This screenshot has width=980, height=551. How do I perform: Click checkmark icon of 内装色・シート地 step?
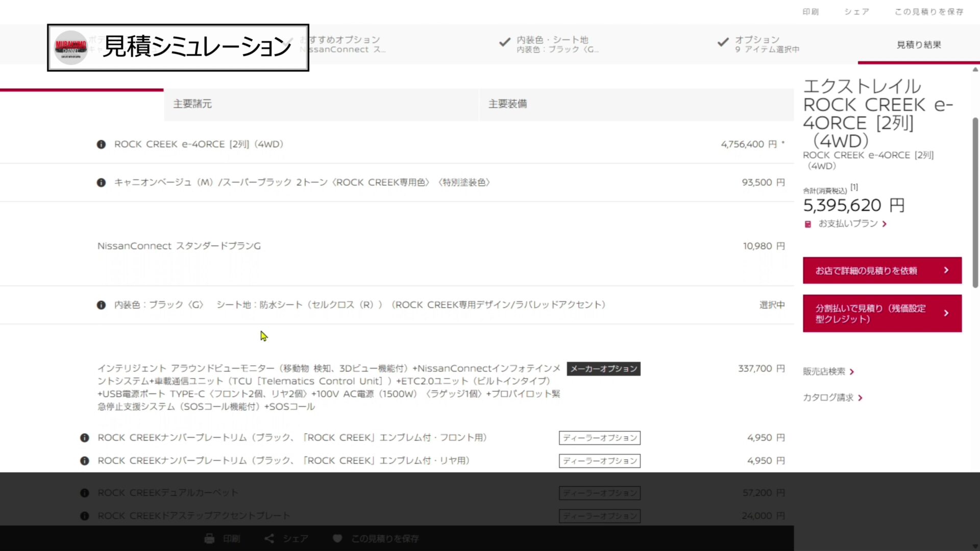(504, 42)
